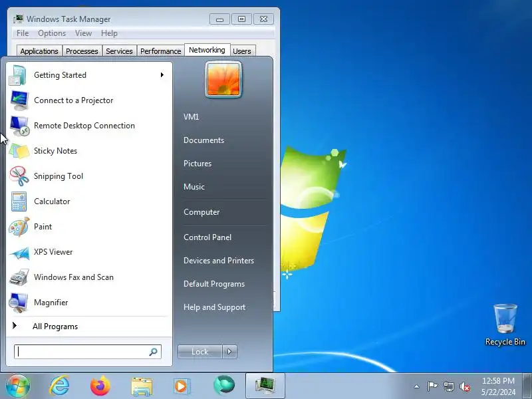Open File menu in Task Manager
532x399 pixels.
[x=23, y=33]
